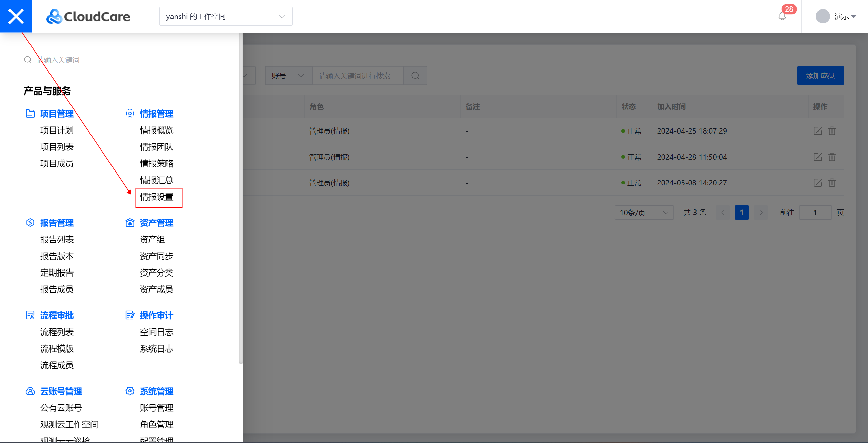Image resolution: width=868 pixels, height=443 pixels.
Task: Open the 报告版本 menu item
Action: pyautogui.click(x=57, y=256)
